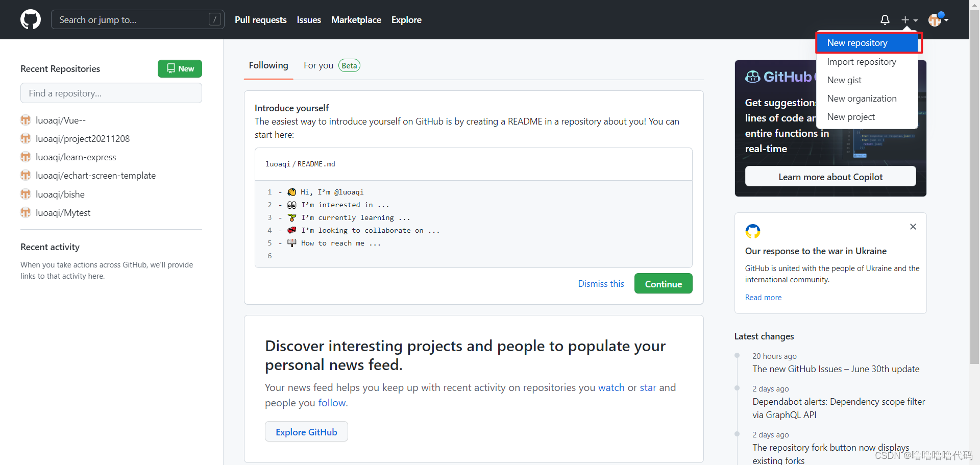Choose New organization option
Image resolution: width=980 pixels, height=465 pixels.
(x=862, y=99)
